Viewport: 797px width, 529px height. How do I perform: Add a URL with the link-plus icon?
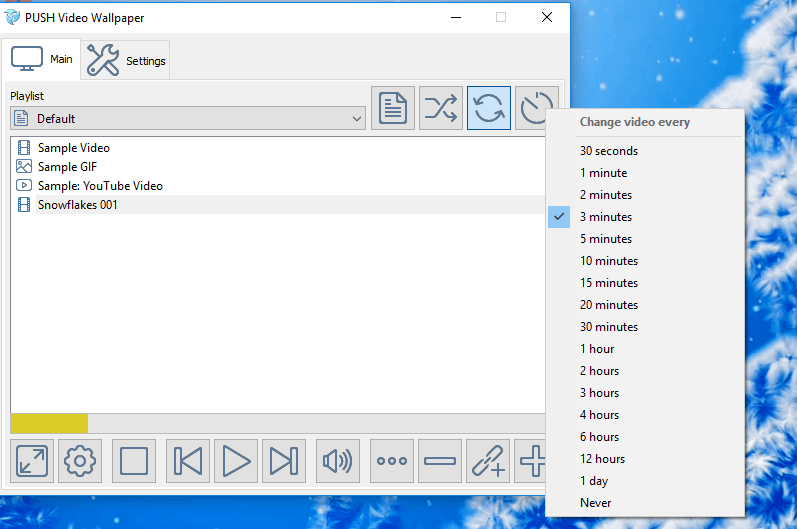click(x=488, y=461)
